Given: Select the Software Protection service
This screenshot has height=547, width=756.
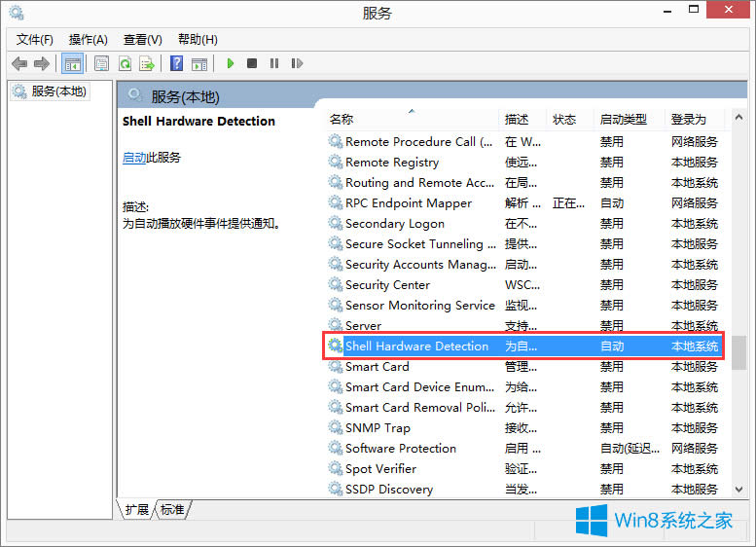Looking at the screenshot, I should point(401,448).
